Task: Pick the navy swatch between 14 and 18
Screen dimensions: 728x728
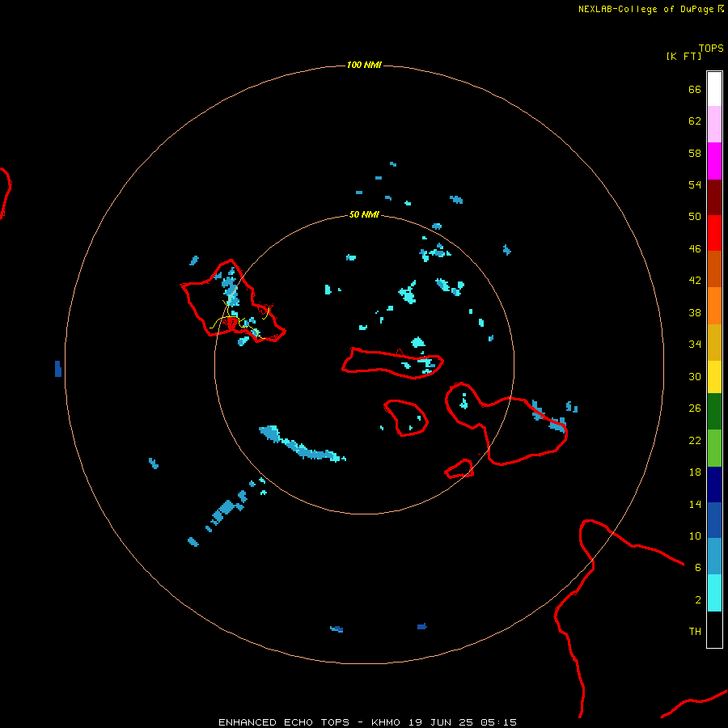Action: point(714,485)
